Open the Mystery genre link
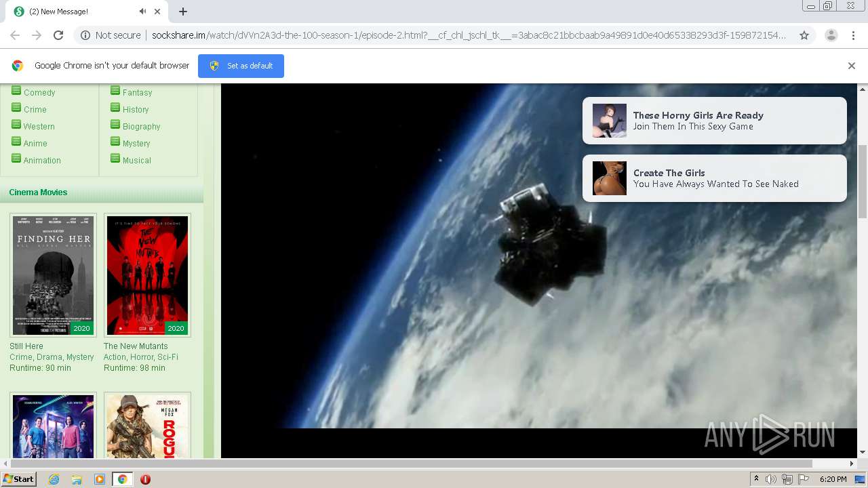This screenshot has height=488, width=868. tap(136, 144)
